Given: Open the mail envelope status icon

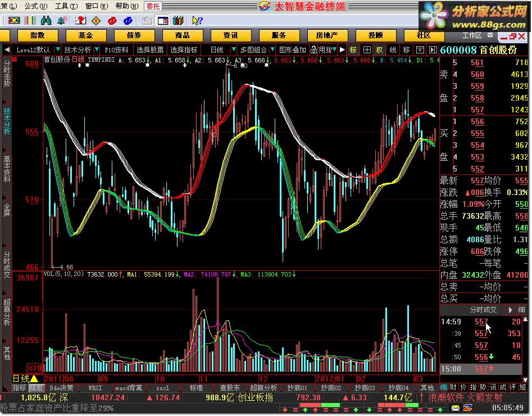Looking at the screenshot, I should point(456,408).
